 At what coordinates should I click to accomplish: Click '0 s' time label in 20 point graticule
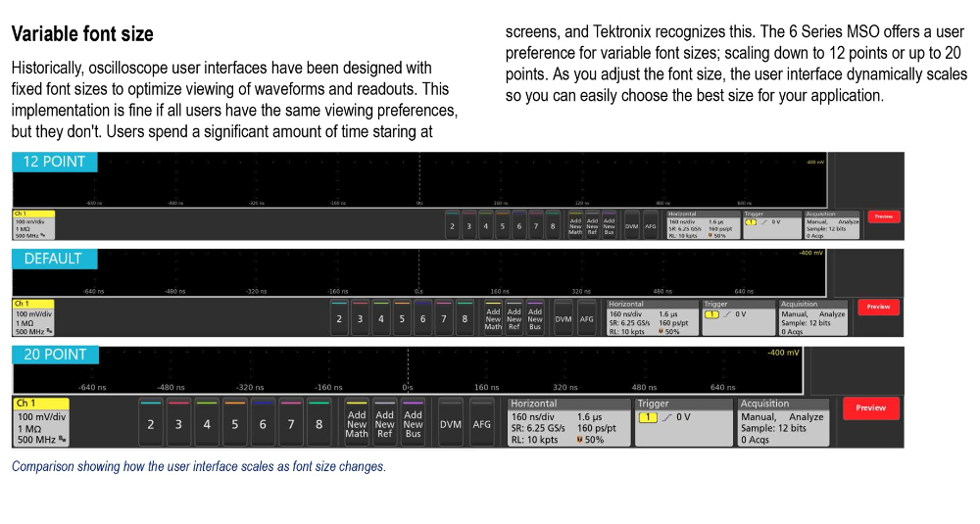[x=408, y=387]
